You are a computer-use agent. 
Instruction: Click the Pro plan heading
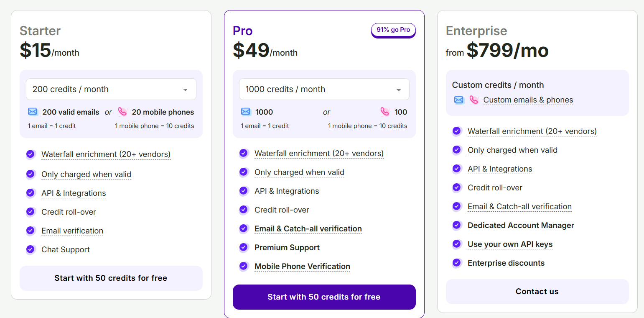242,31
